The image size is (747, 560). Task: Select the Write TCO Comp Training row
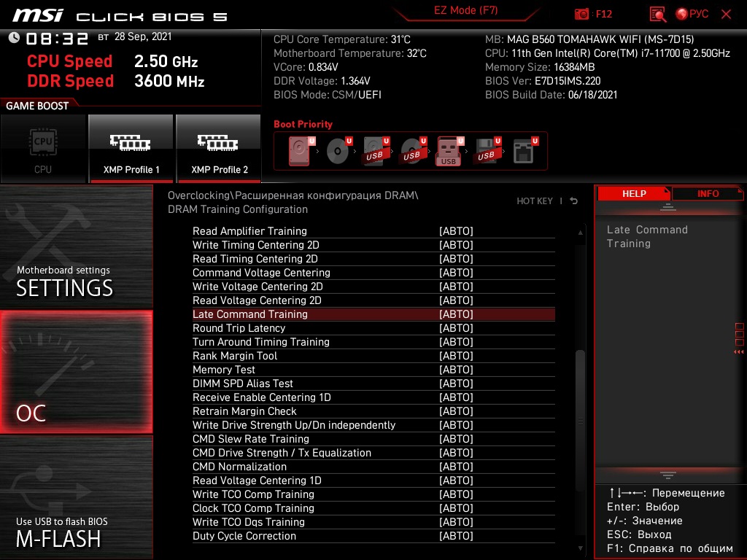pos(373,494)
